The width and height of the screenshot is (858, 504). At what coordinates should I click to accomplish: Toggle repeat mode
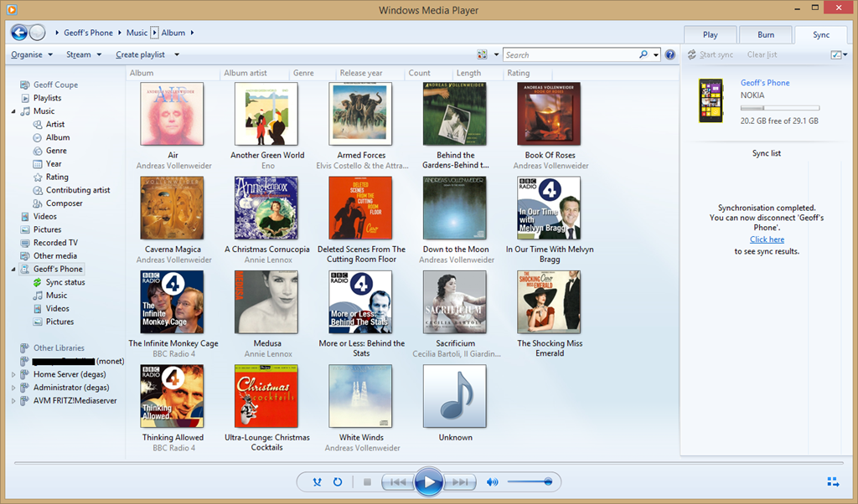(338, 482)
